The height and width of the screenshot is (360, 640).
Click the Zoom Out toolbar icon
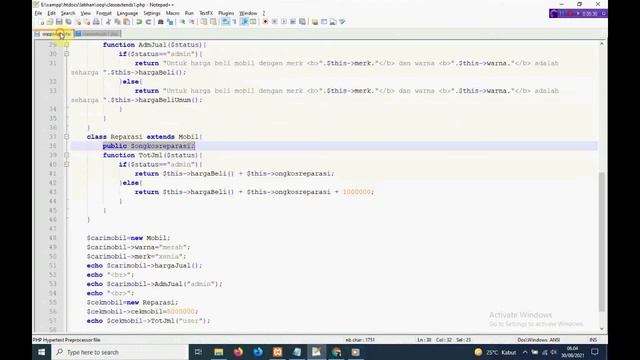tap(191, 22)
